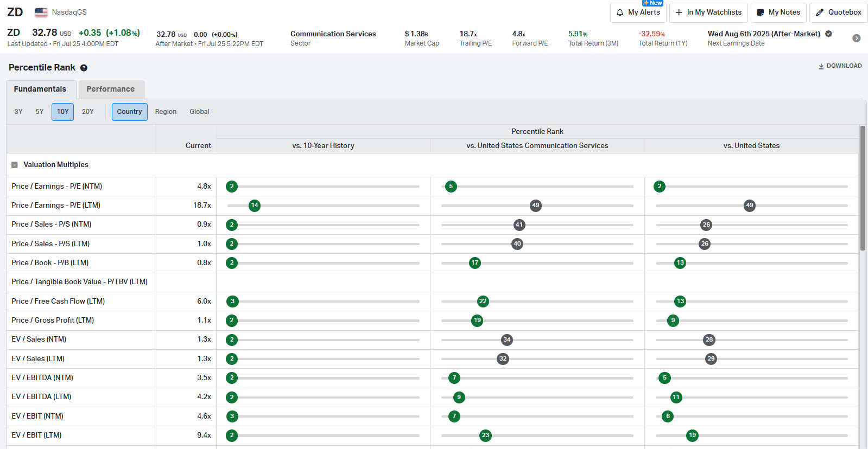The image size is (868, 449).
Task: Collapse the Valuation Multiples section
Action: pyautogui.click(x=15, y=165)
